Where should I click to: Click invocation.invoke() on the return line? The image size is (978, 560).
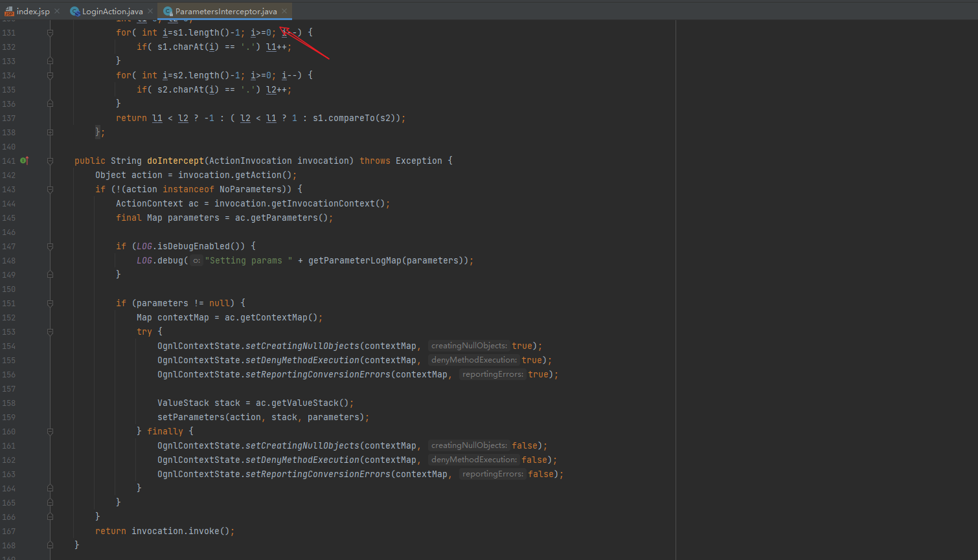point(181,531)
